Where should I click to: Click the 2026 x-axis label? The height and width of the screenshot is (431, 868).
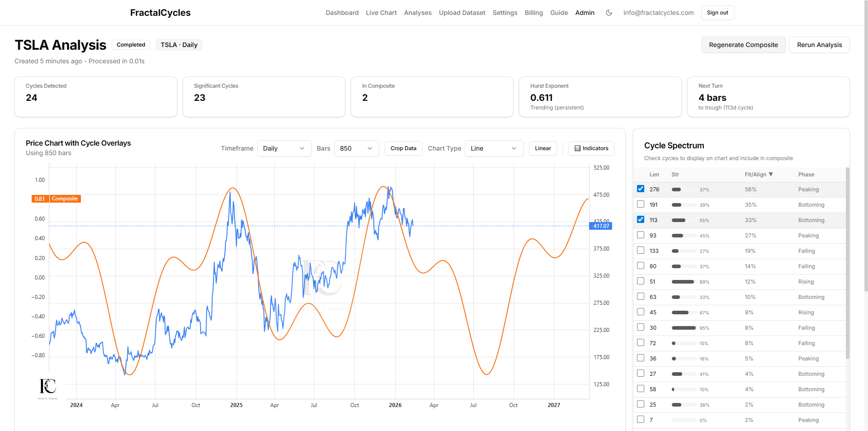pyautogui.click(x=395, y=405)
